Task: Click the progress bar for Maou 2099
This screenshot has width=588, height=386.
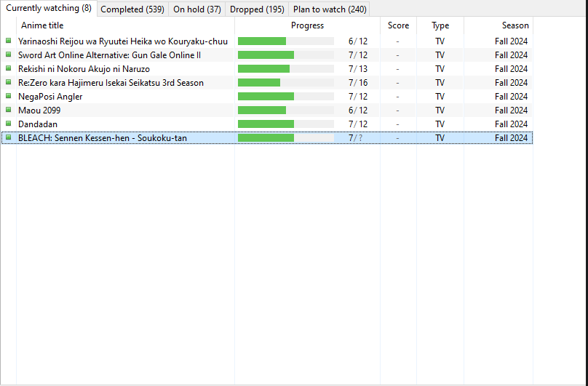Action: [286, 110]
